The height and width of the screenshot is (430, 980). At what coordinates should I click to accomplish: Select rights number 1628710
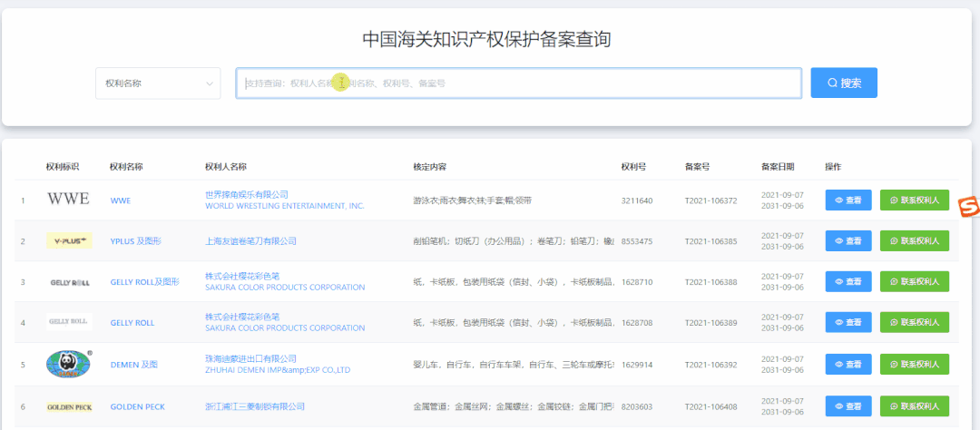tap(637, 282)
